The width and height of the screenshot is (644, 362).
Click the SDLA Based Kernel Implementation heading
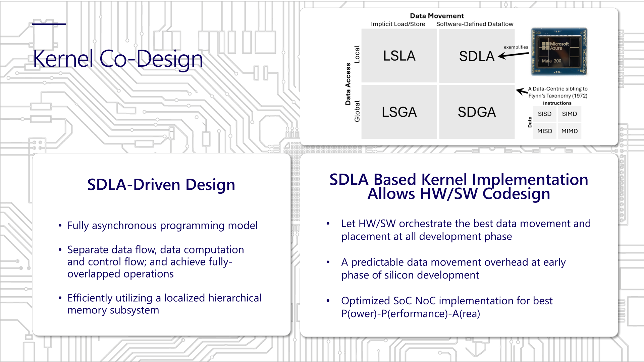click(459, 186)
